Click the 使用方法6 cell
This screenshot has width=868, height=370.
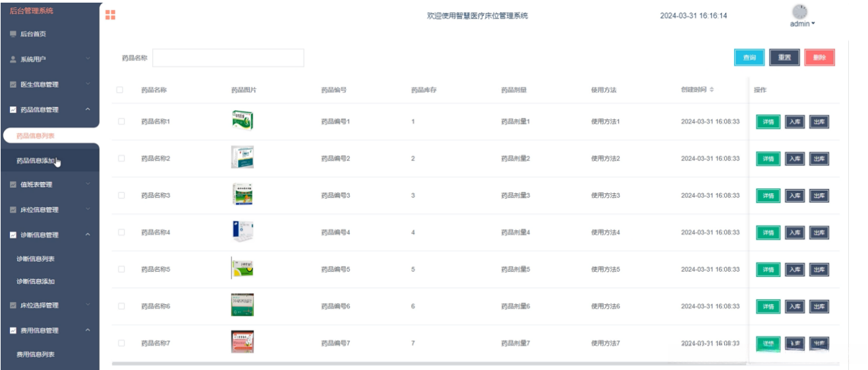point(606,306)
